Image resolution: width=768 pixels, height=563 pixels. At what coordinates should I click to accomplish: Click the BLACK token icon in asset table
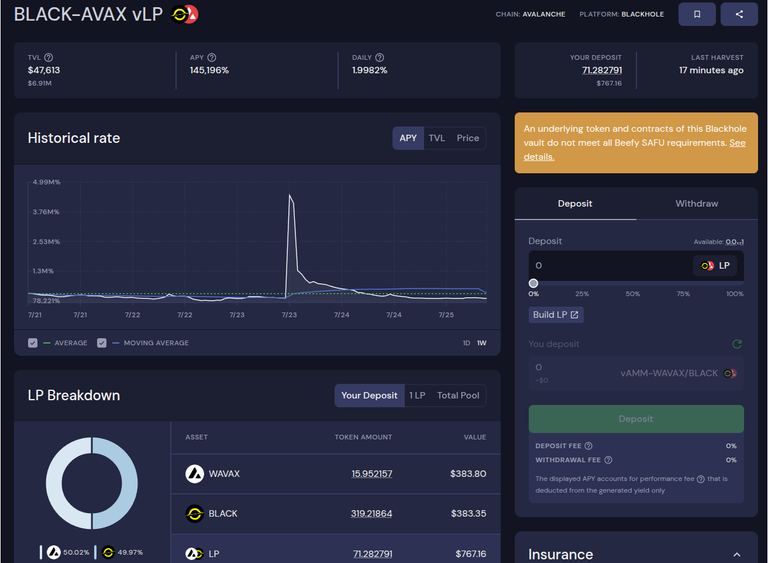(x=194, y=514)
